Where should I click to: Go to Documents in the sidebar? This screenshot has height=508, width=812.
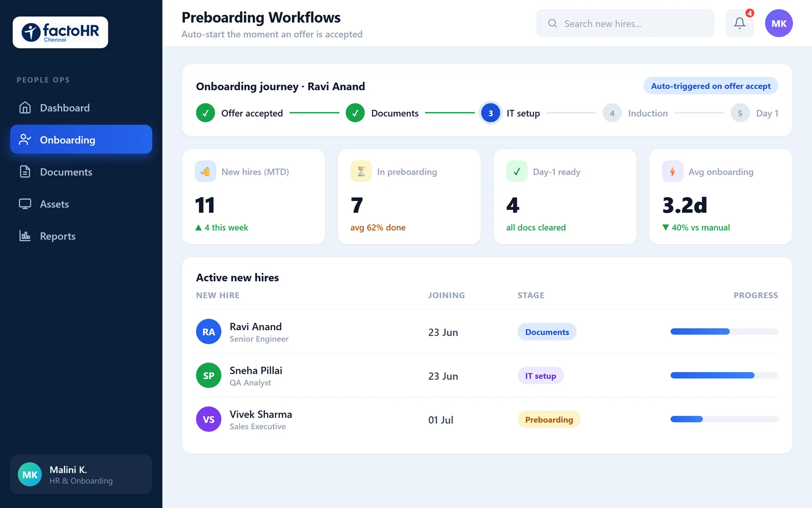click(x=81, y=172)
